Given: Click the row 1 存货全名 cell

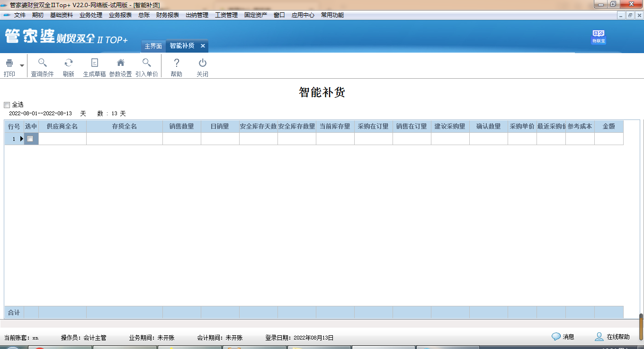Looking at the screenshot, I should pos(124,139).
